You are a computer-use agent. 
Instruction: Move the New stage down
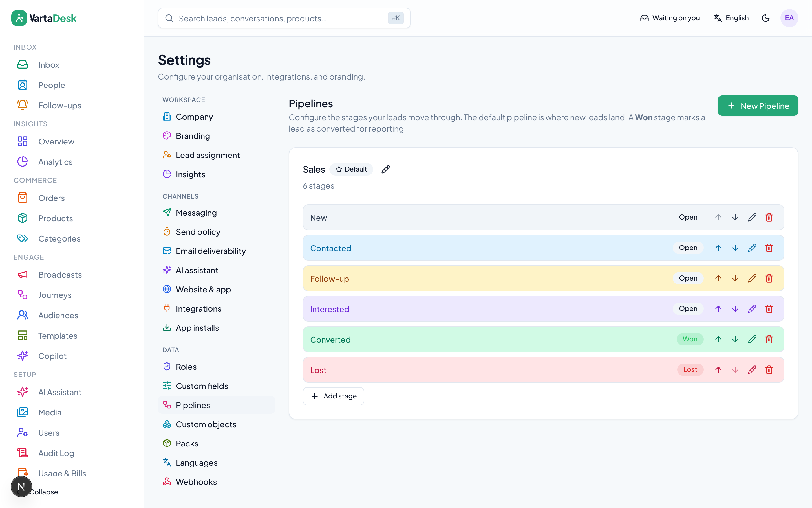(735, 217)
